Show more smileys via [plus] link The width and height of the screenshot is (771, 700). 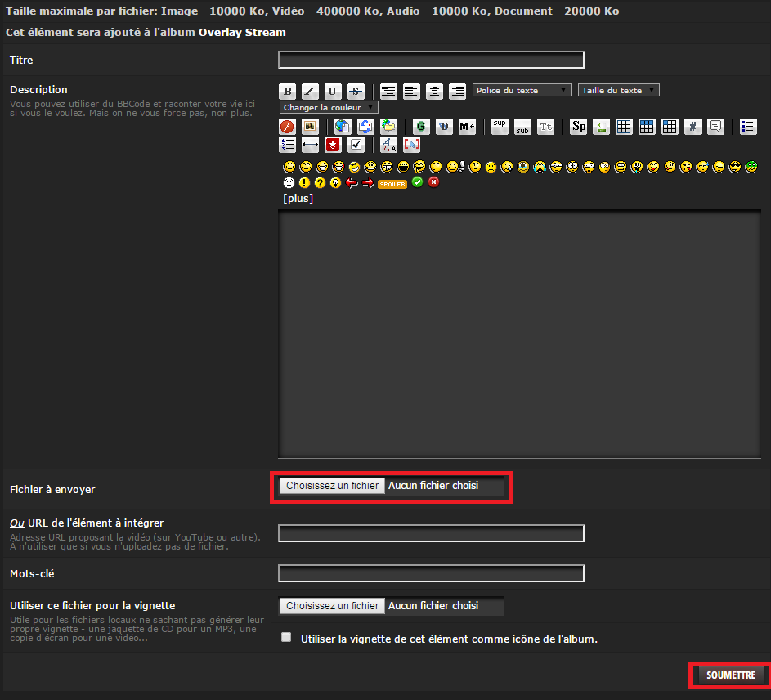coord(298,198)
